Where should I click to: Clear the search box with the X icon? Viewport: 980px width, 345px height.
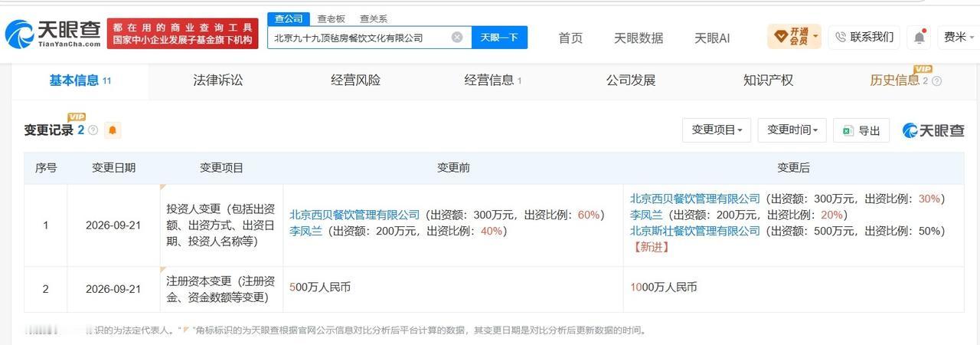point(457,37)
